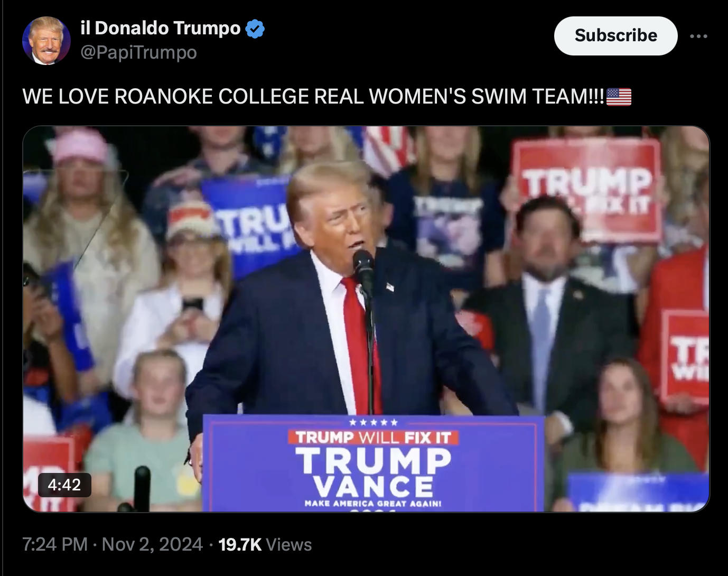Select the Roanoke College swim team tweet text
This screenshot has height=576, width=728.
pyautogui.click(x=313, y=97)
